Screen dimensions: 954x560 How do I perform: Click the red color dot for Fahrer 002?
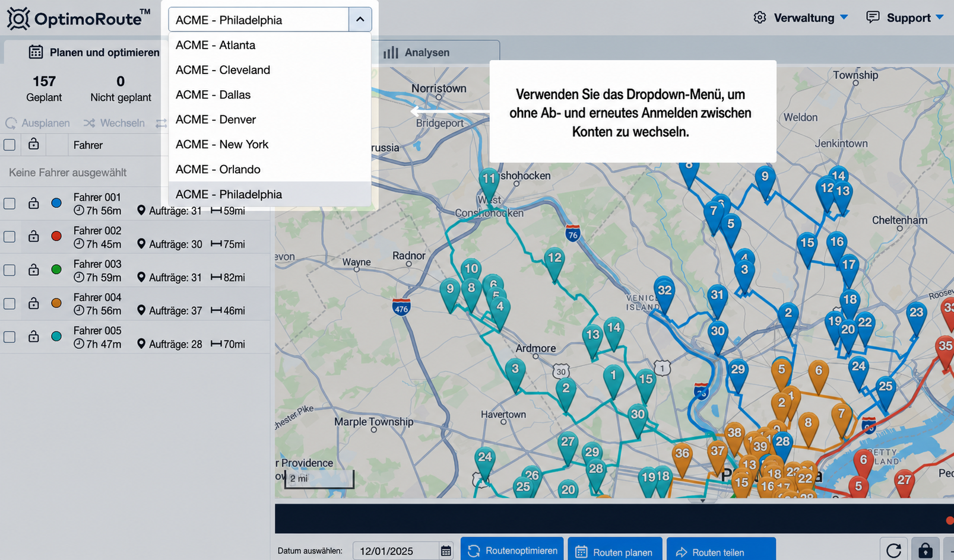pyautogui.click(x=56, y=236)
